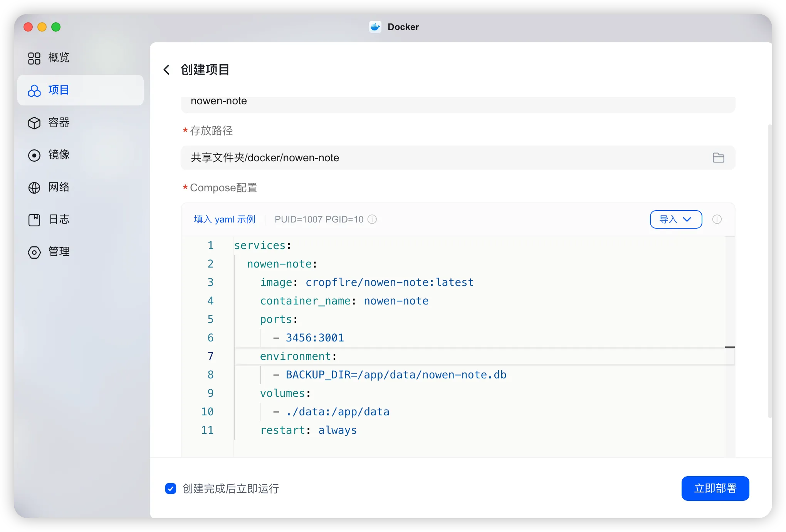Open the 导入 import dropdown
This screenshot has height=532, width=786.
[676, 219]
